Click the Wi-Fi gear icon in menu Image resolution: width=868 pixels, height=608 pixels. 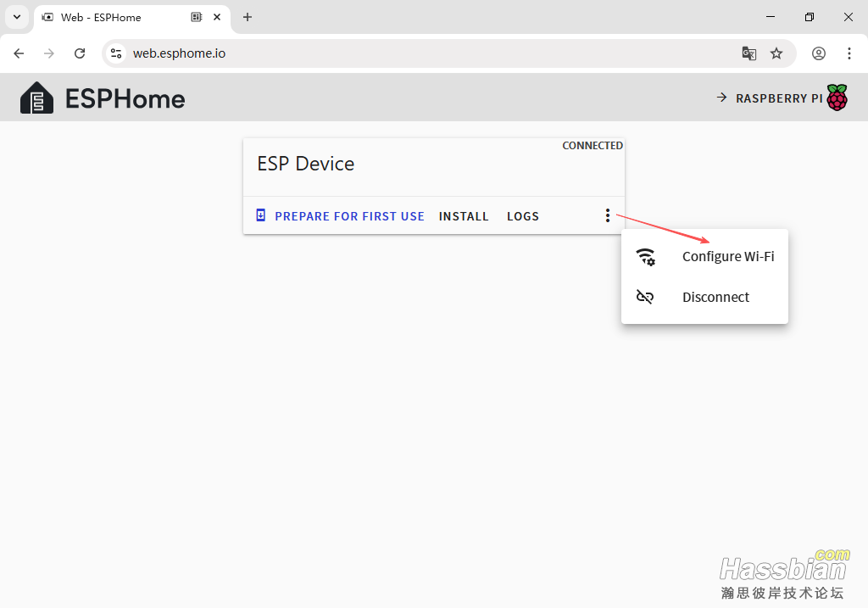click(646, 257)
